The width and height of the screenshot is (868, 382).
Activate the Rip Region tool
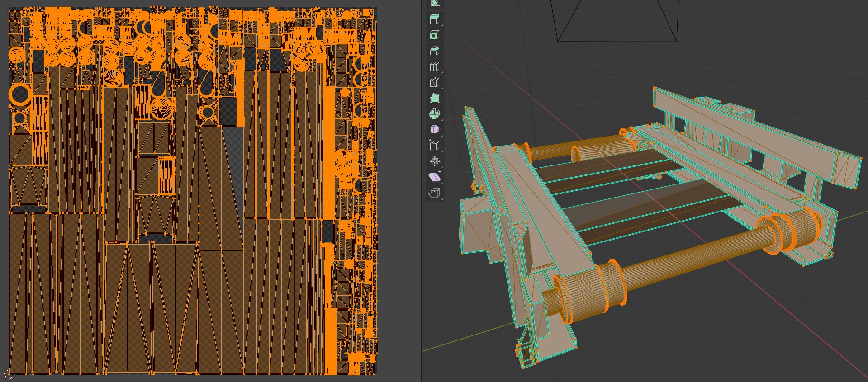435,193
